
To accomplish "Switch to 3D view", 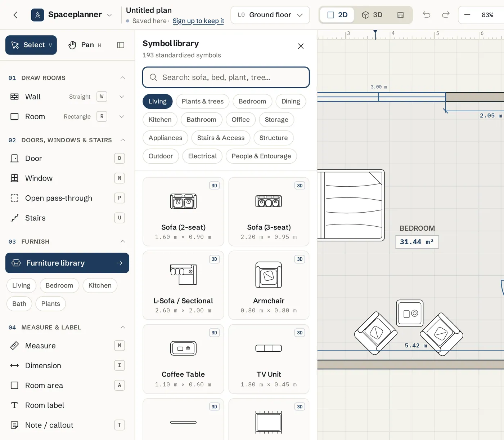I will point(372,15).
